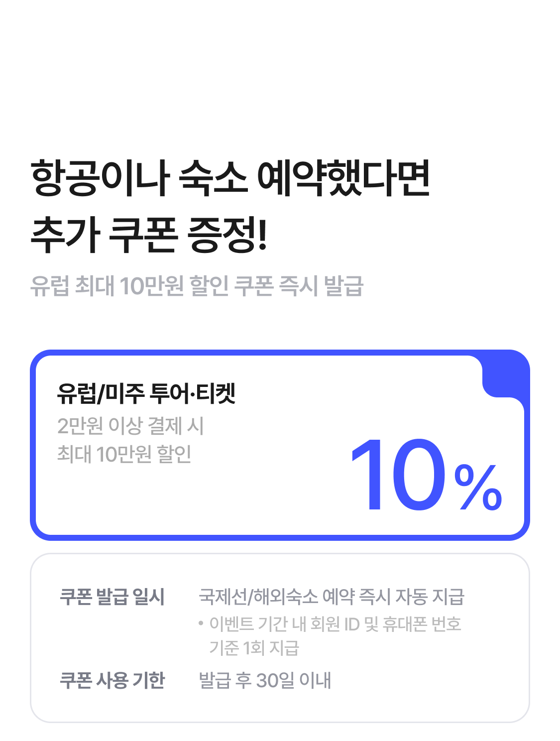
Task: Select the "국제선/해외숙소 예약 즉시 자동 지급" text
Action: pos(332,596)
